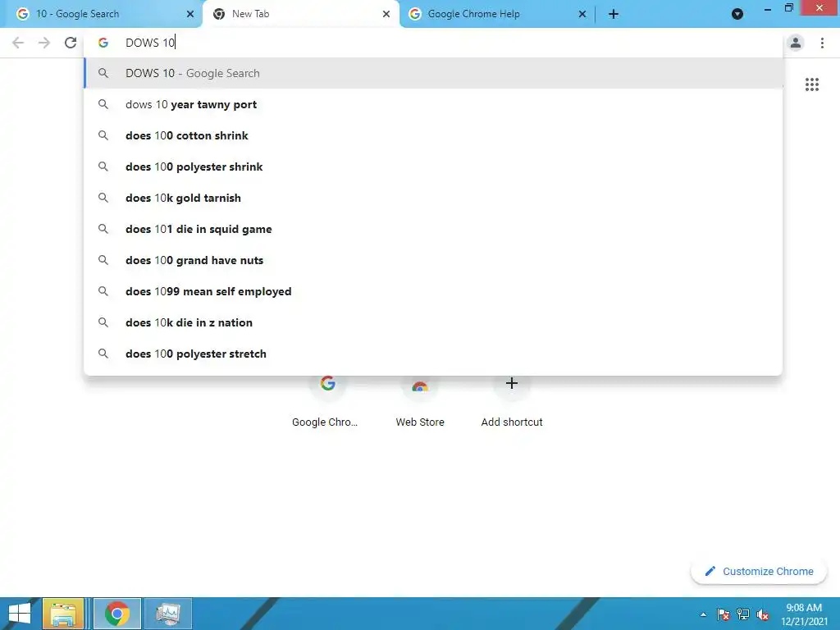This screenshot has width=840, height=630.
Task: Open File Explorer from the taskbar
Action: 63,614
